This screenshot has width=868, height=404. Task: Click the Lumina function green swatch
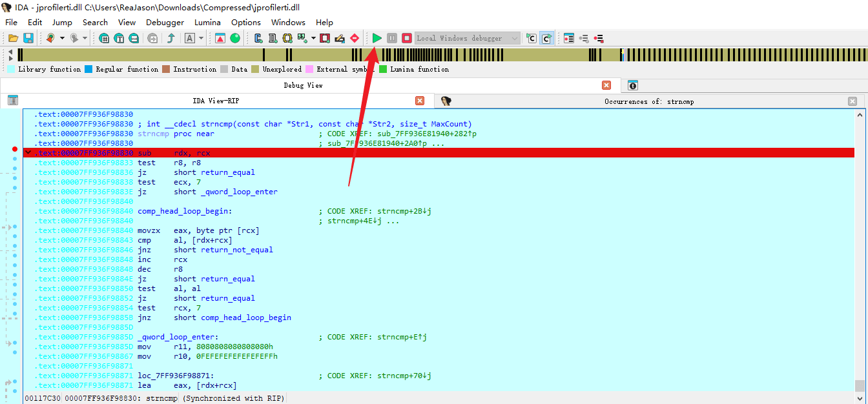coord(383,69)
